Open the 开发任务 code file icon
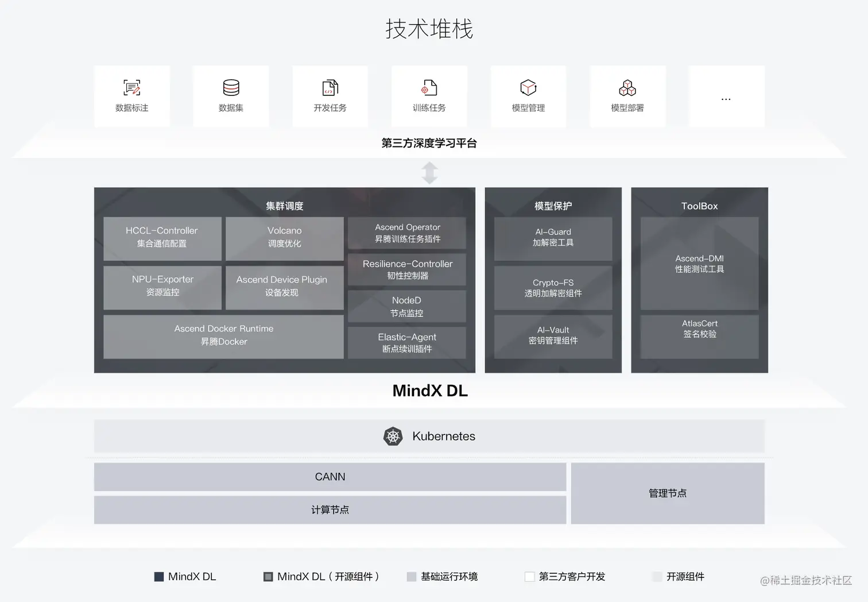The height and width of the screenshot is (602, 868). (330, 88)
